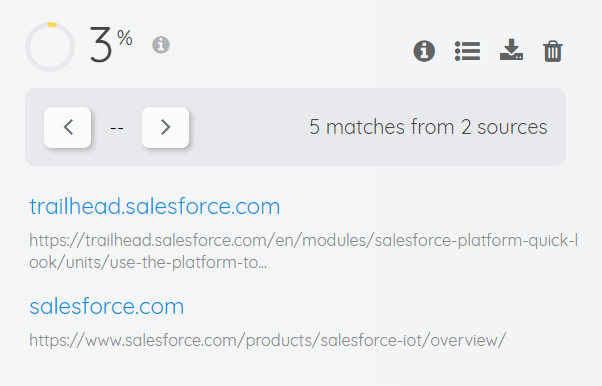The height and width of the screenshot is (386, 602).
Task: Click the truncated "use-the-platform-to…" URL line
Action: click(148, 262)
